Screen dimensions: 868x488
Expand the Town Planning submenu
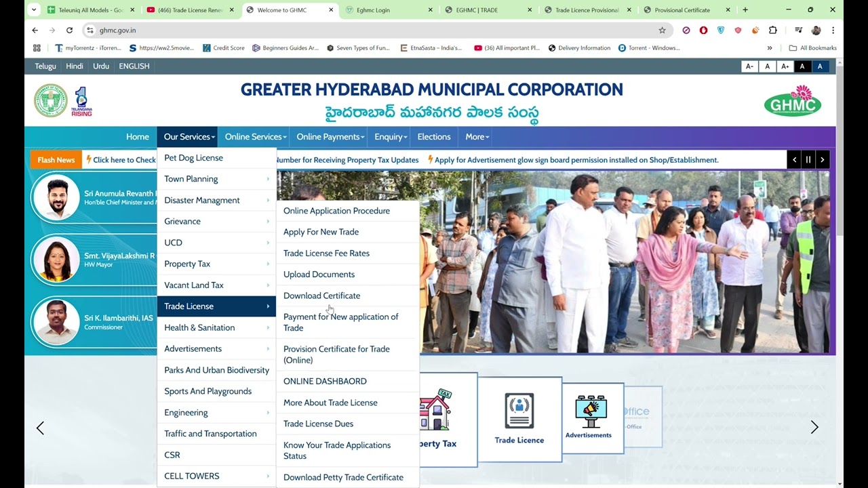216,179
